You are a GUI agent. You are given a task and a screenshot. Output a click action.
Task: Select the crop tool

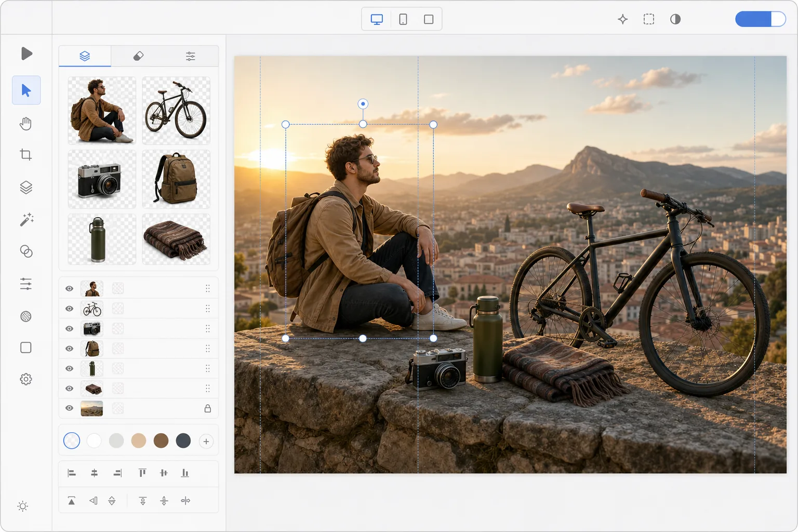26,155
